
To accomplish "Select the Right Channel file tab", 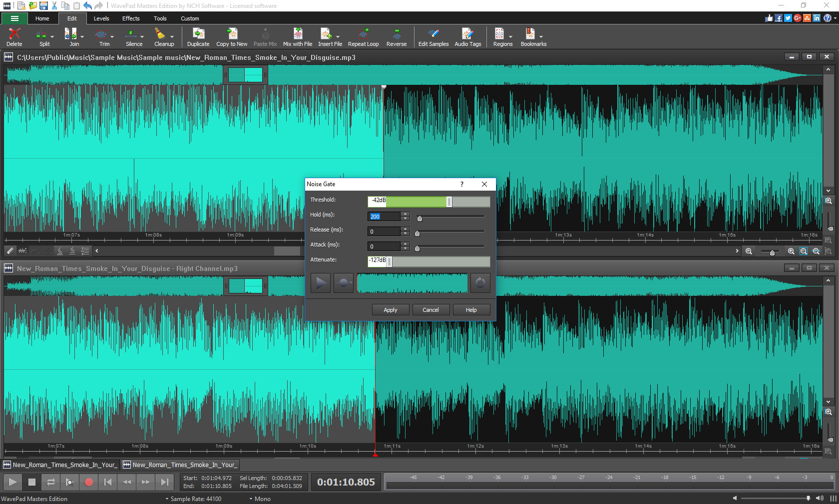I will point(180,465).
